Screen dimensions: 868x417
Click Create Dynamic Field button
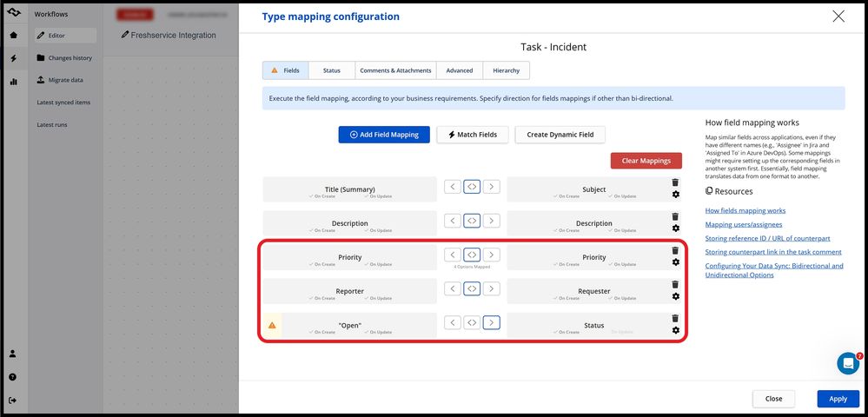(560, 135)
